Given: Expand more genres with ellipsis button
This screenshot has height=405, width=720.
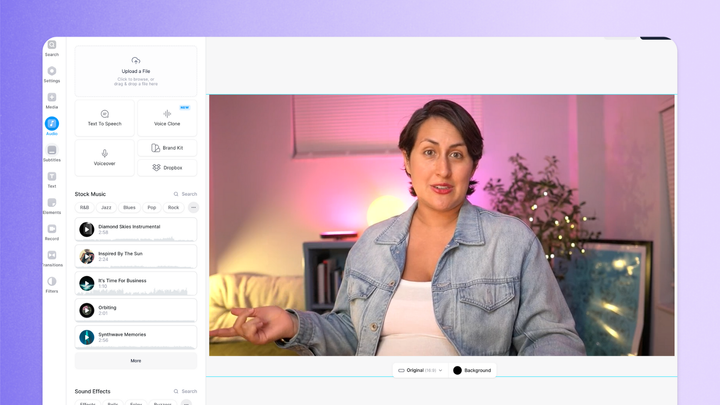Looking at the screenshot, I should tap(193, 207).
